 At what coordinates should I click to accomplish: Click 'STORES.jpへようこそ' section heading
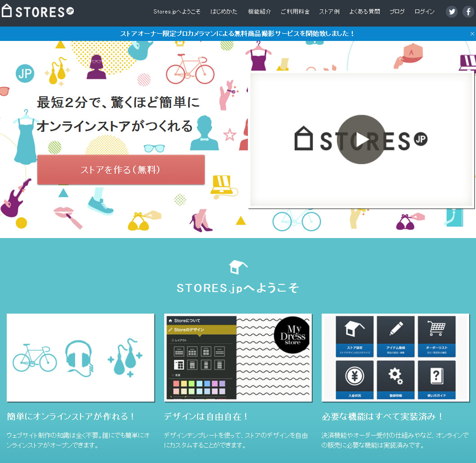[238, 288]
